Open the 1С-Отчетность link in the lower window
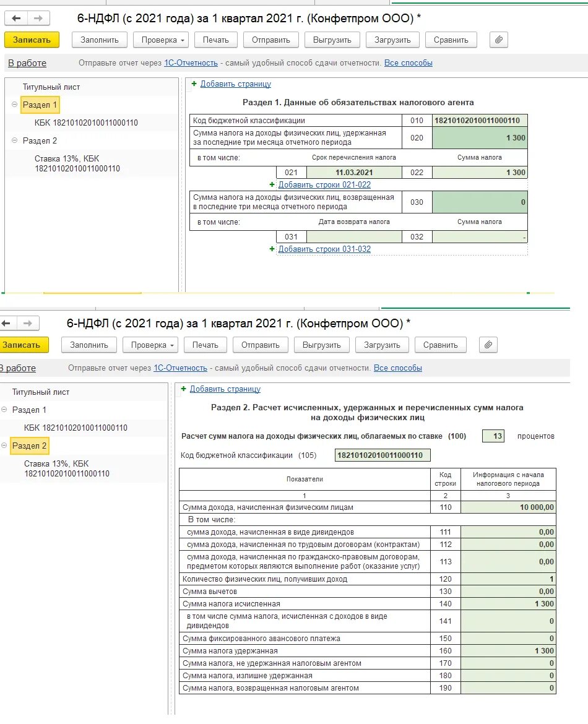Viewport: 588px width, 724px height. pyautogui.click(x=180, y=368)
